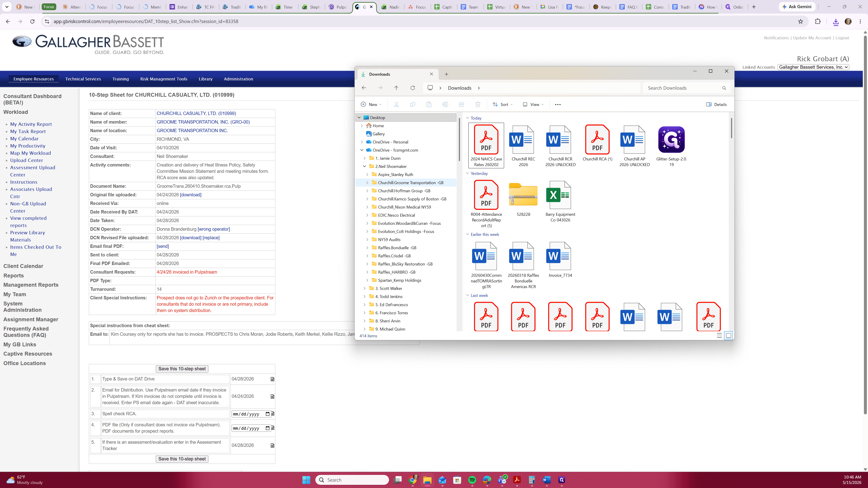
Task: Collapse the Yesterday group in Downloads
Action: click(x=467, y=174)
